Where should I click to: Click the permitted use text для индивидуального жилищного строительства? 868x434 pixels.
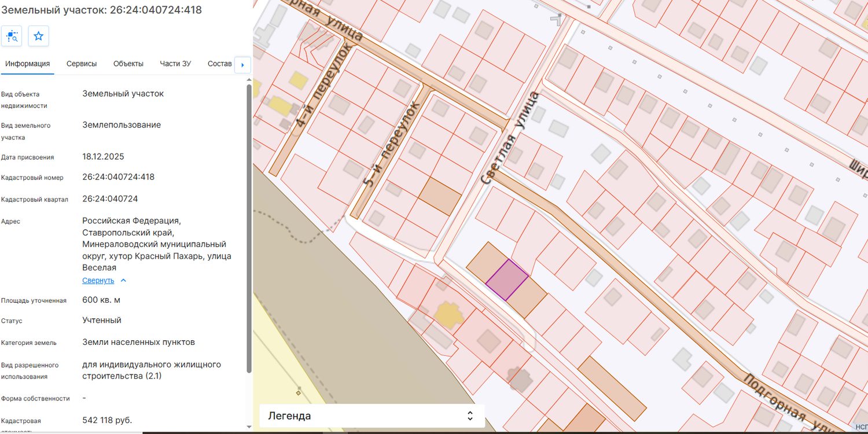click(152, 370)
